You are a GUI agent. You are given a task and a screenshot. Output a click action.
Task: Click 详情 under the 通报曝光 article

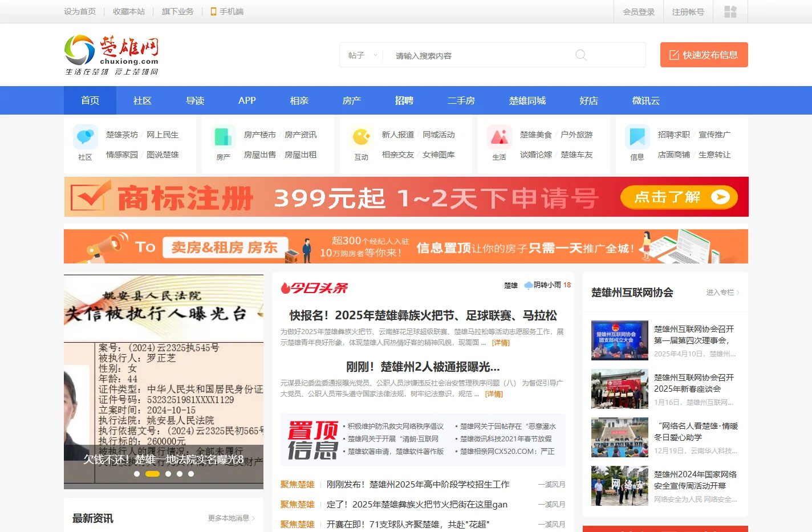(494, 394)
